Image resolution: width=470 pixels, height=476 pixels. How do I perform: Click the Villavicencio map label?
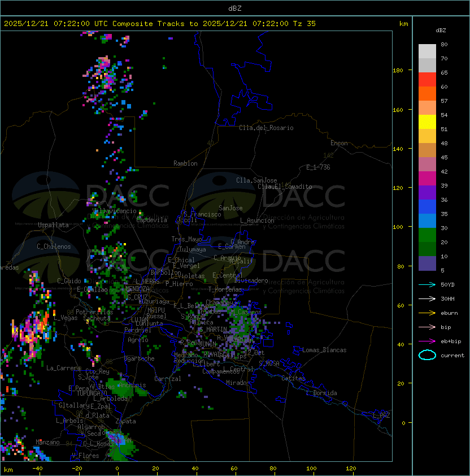[114, 211]
